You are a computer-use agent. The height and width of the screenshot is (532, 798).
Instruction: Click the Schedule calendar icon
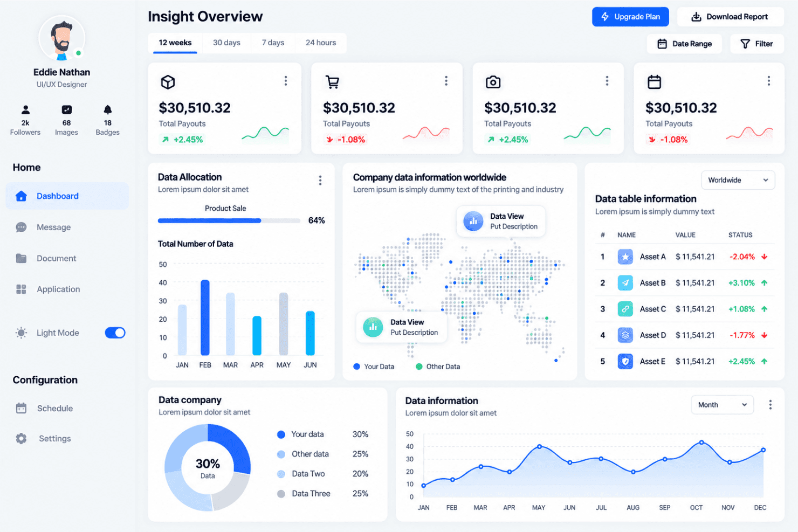coord(21,408)
